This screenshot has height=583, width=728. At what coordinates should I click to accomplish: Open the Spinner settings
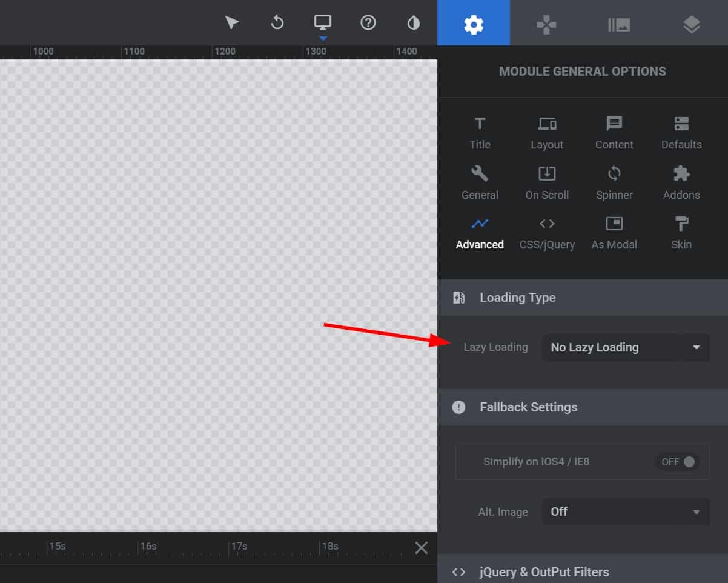pyautogui.click(x=614, y=183)
